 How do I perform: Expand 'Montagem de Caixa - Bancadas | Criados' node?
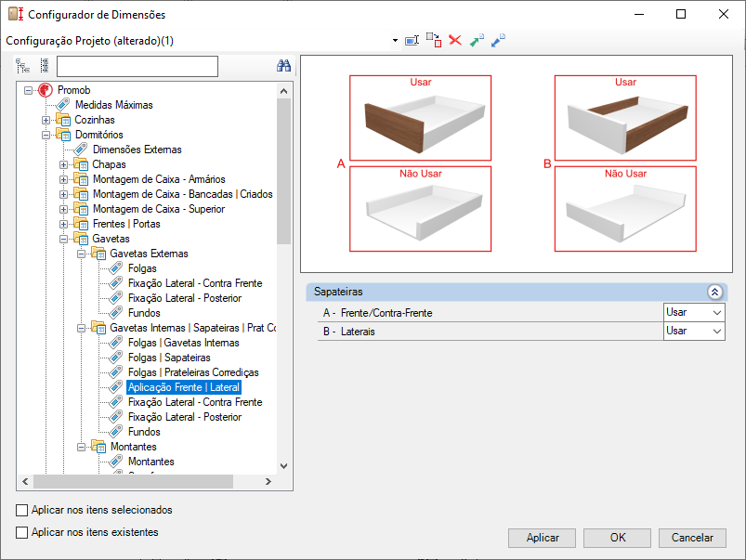pos(64,194)
